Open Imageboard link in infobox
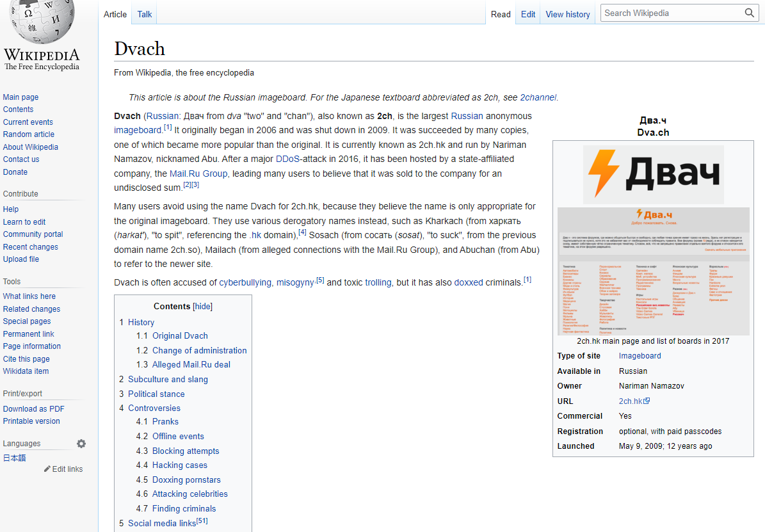The width and height of the screenshot is (765, 532). click(x=640, y=356)
